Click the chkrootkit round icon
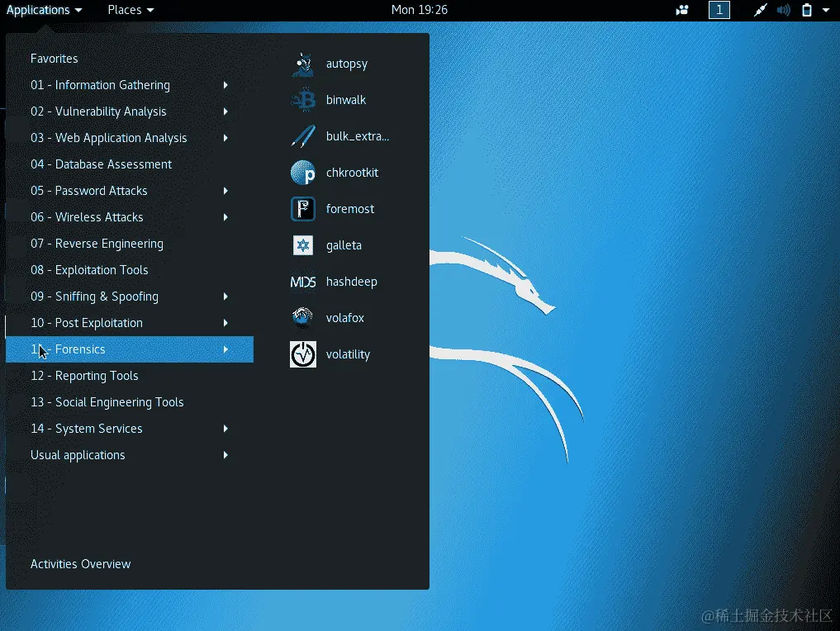840x631 pixels. pos(302,173)
